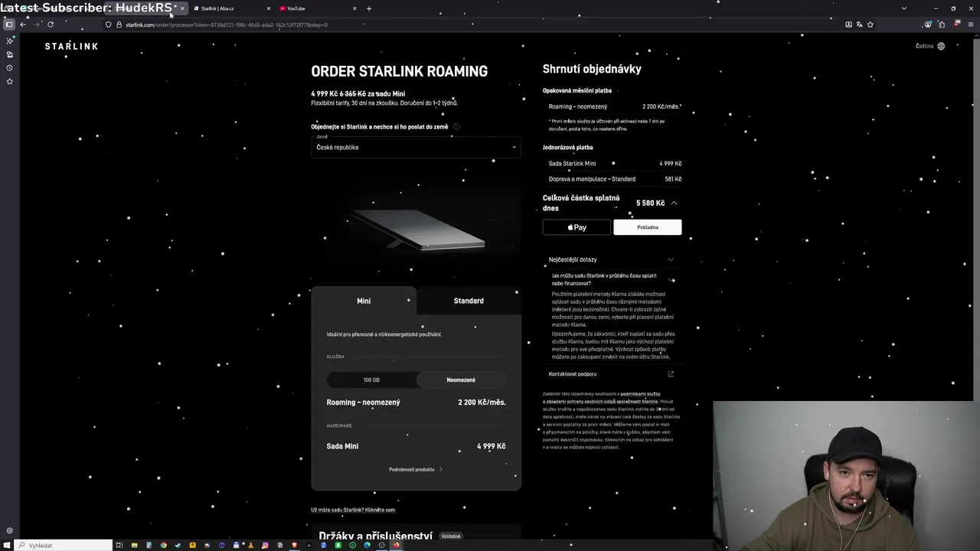This screenshot has height=551, width=980.
Task: Click 'Doprava a manipulace – Standard' row
Action: click(x=615, y=179)
